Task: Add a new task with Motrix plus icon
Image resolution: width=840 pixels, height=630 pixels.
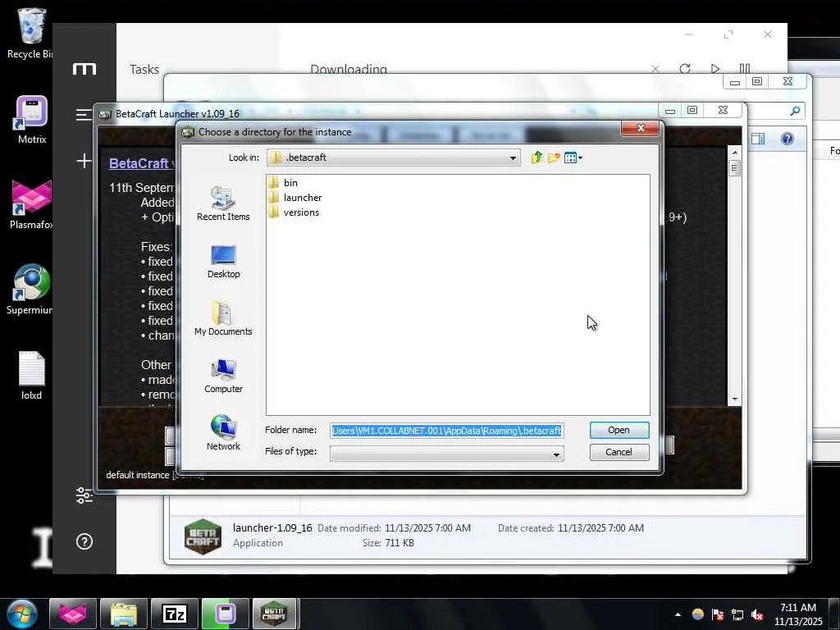Action: pos(84,161)
